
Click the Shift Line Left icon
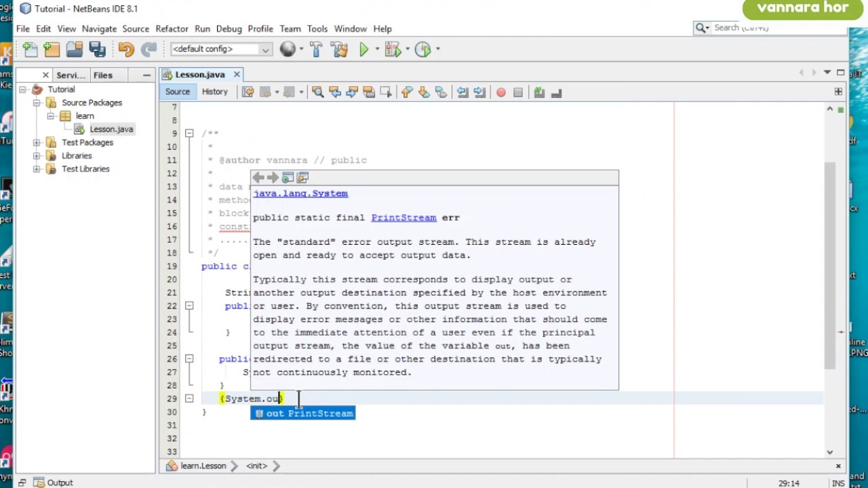click(462, 92)
